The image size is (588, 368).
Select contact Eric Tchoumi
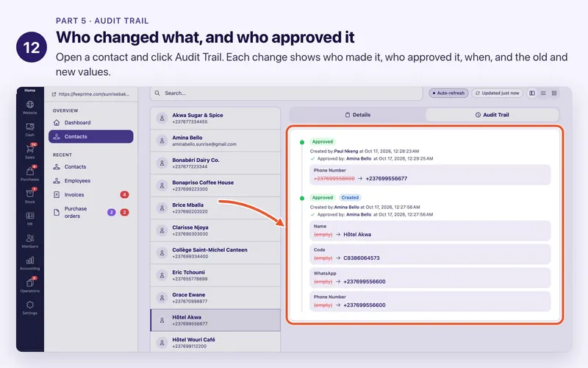215,275
